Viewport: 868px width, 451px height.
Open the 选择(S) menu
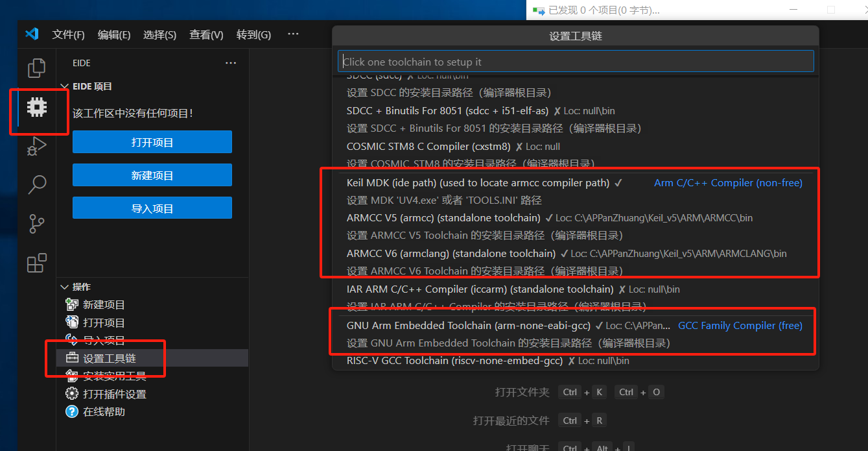point(159,34)
